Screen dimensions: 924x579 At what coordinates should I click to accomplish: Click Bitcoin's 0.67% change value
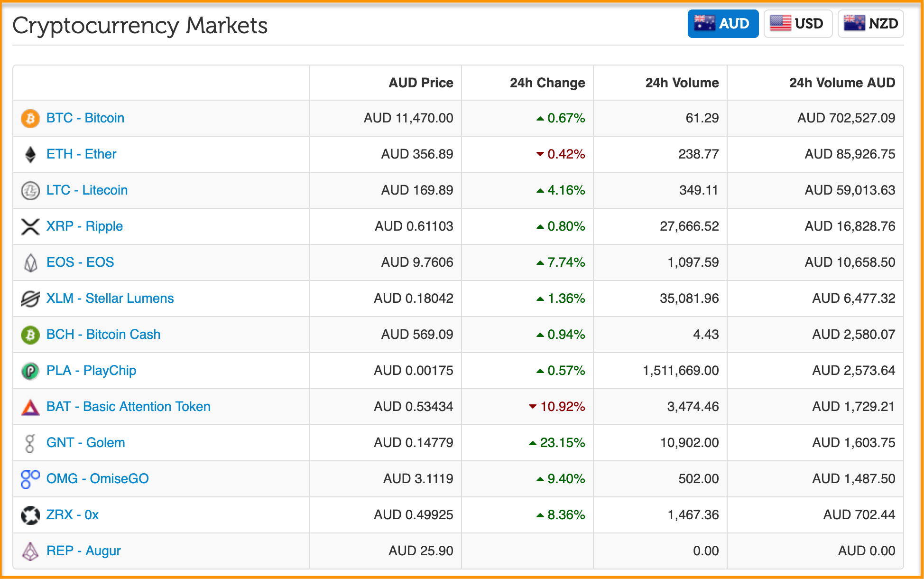[561, 118]
